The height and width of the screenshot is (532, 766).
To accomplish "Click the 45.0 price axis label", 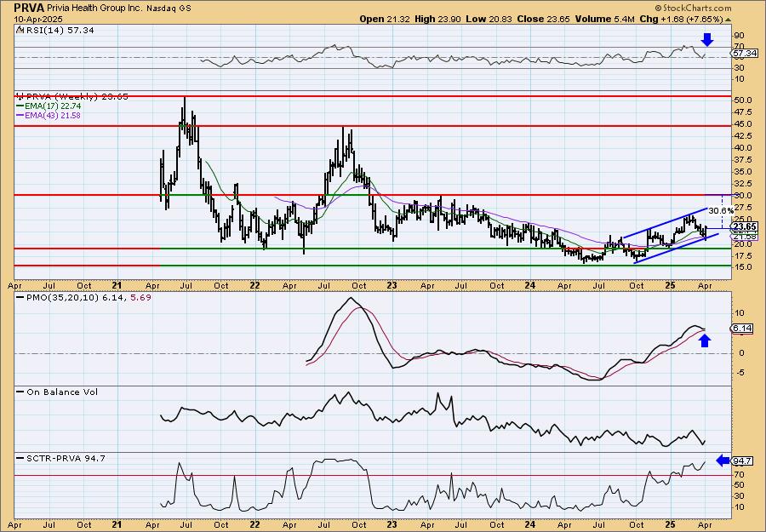I will pos(742,124).
